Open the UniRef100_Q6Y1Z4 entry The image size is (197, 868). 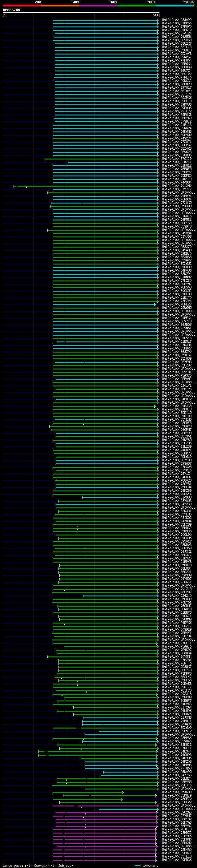pos(177,474)
